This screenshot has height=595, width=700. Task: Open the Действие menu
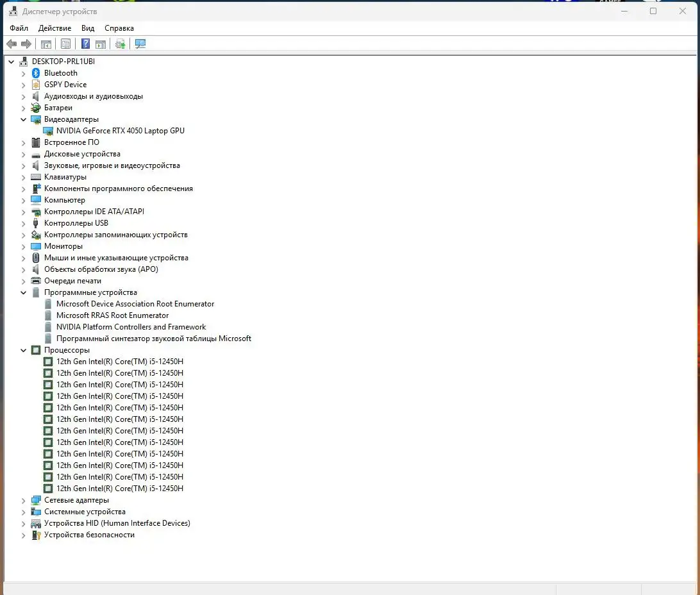coord(54,28)
